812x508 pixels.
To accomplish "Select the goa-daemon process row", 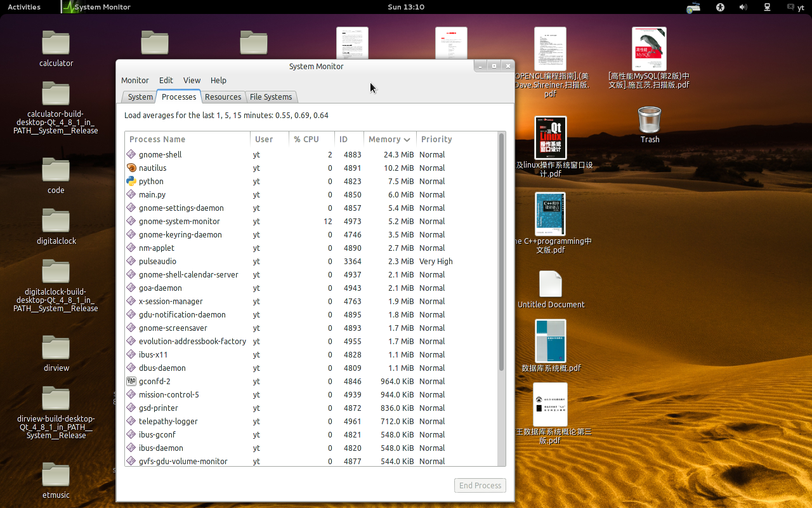I will [x=311, y=288].
